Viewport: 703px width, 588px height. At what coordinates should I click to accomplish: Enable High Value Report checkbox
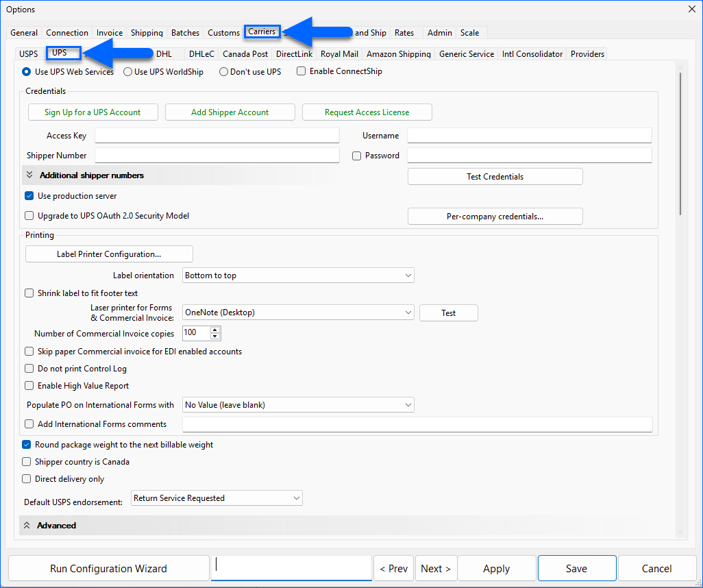tap(29, 386)
